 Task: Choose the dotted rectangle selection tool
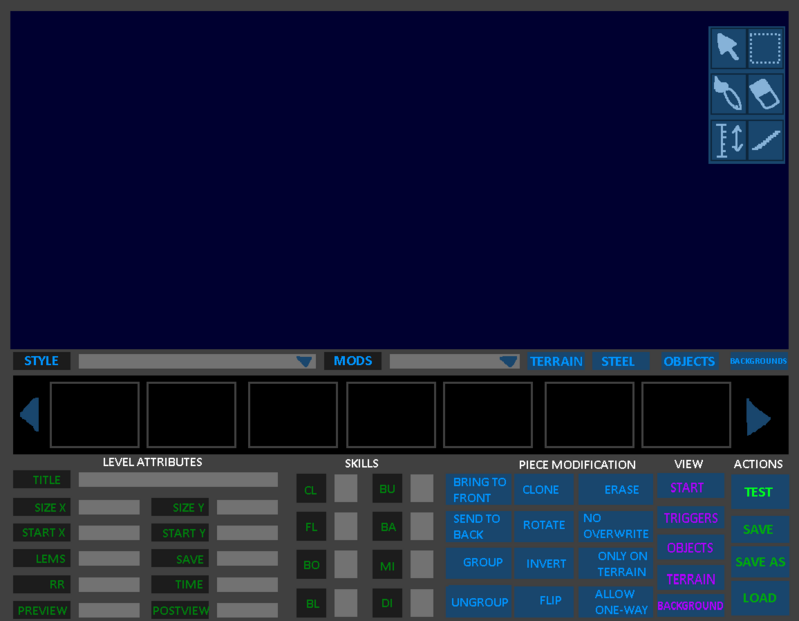click(766, 47)
